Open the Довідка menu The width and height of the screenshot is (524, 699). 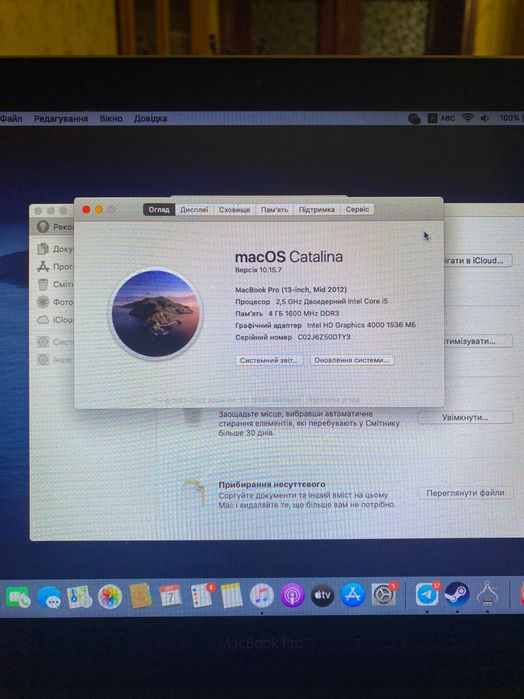pos(151,119)
